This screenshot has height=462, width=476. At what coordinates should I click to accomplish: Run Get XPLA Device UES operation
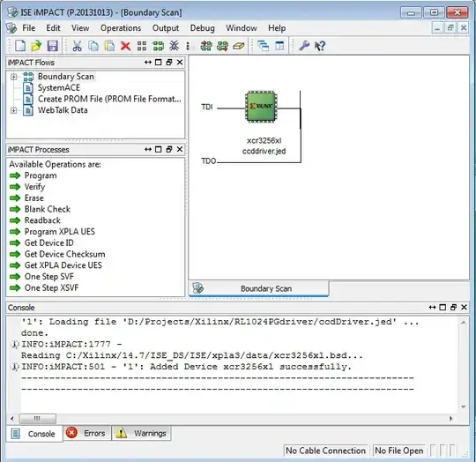tap(63, 265)
